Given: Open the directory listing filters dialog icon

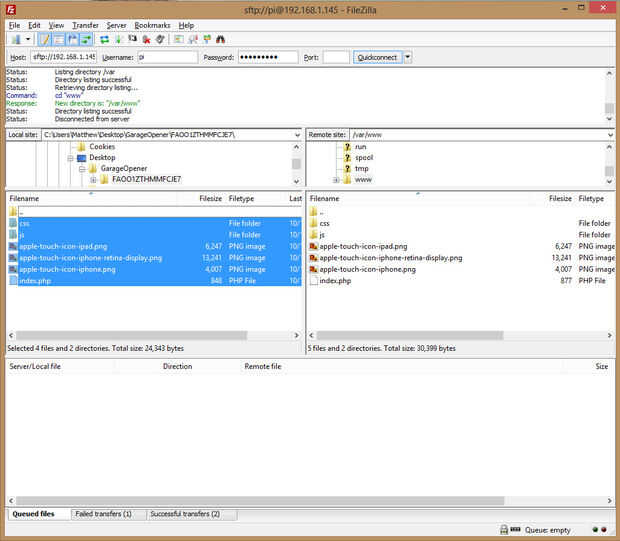Looking at the screenshot, I should [x=179, y=39].
